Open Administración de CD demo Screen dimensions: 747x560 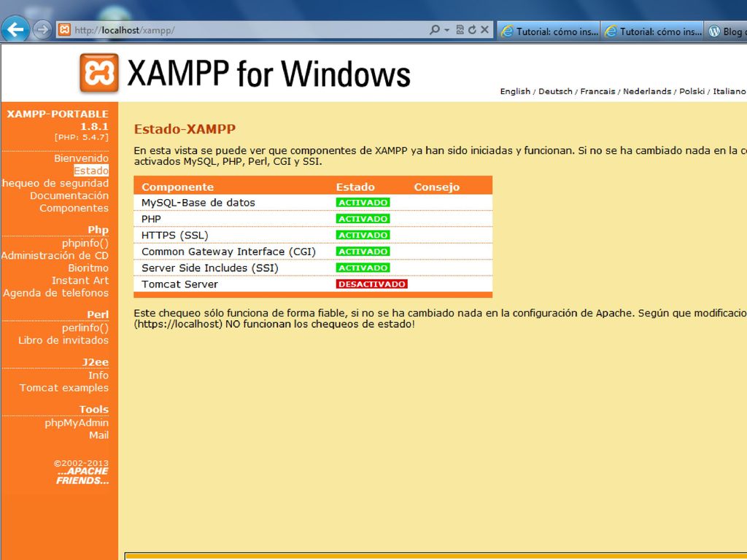click(x=55, y=256)
